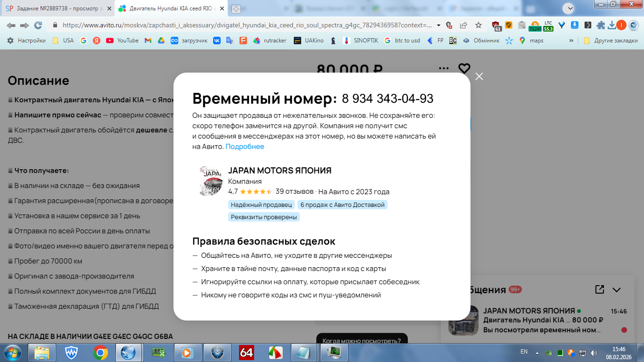This screenshot has height=362, width=644.
Task: Open the SINOPTIK bookmark
Action: [x=361, y=41]
